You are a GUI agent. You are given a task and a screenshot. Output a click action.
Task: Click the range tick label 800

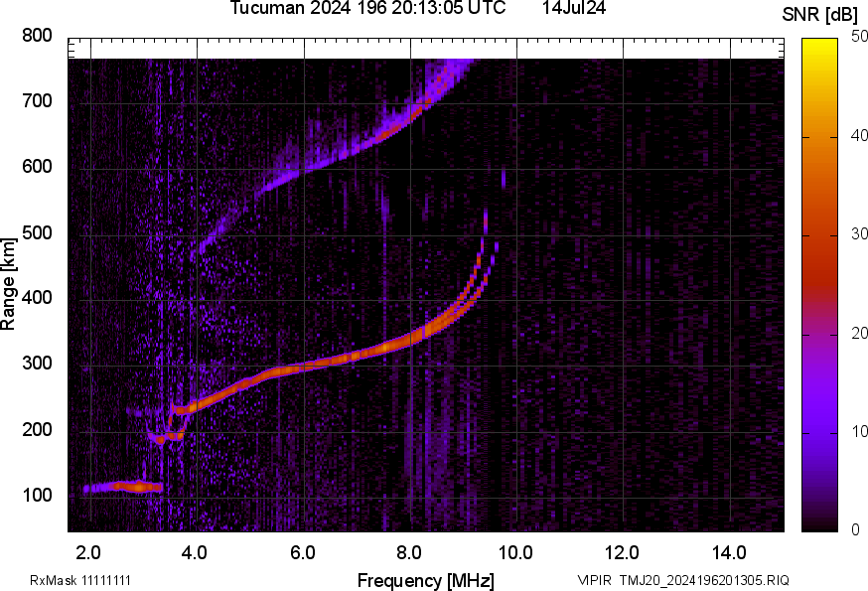[x=37, y=36]
